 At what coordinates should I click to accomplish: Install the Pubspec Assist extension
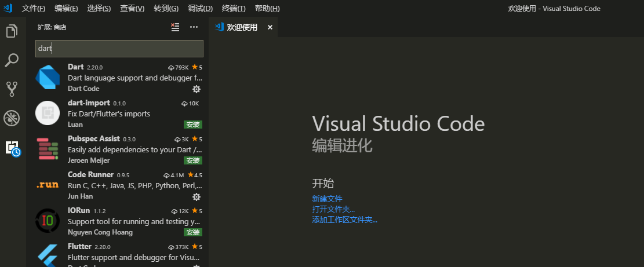(193, 160)
